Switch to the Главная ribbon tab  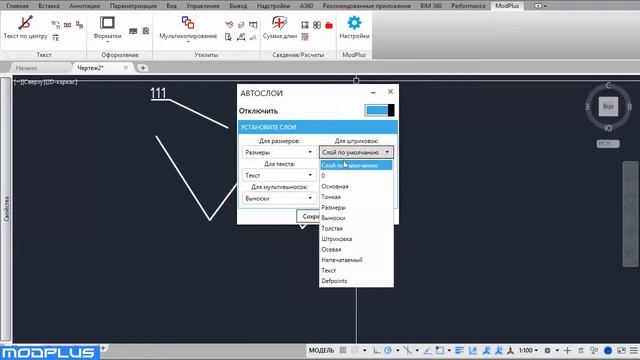point(18,6)
